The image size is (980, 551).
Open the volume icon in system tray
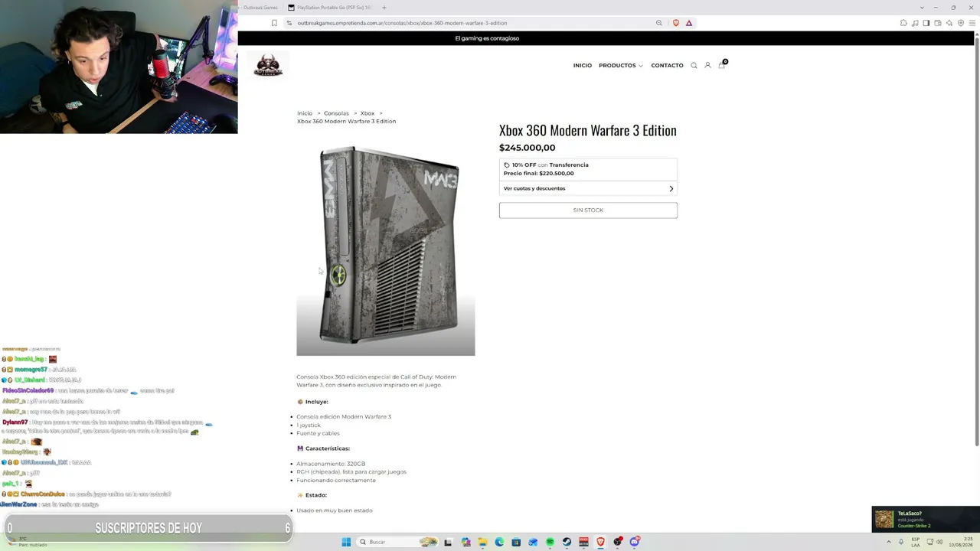(x=939, y=542)
